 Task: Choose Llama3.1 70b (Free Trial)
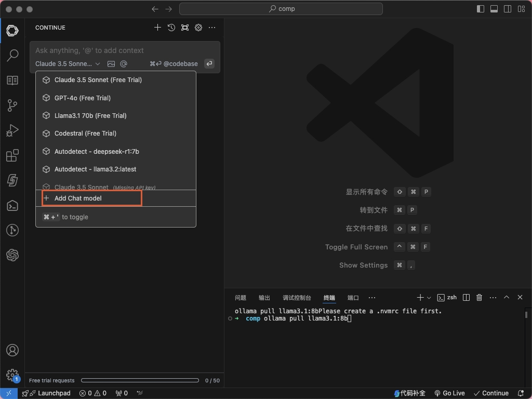pyautogui.click(x=116, y=116)
